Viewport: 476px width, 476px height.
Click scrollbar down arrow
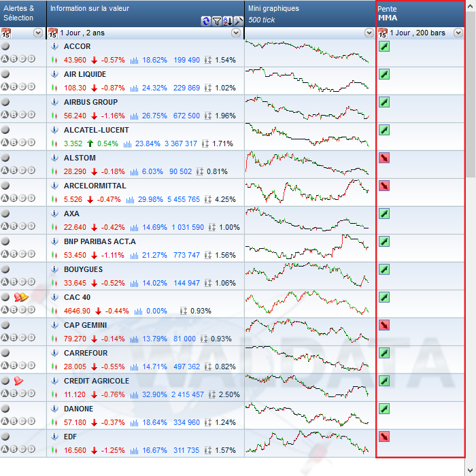click(471, 470)
